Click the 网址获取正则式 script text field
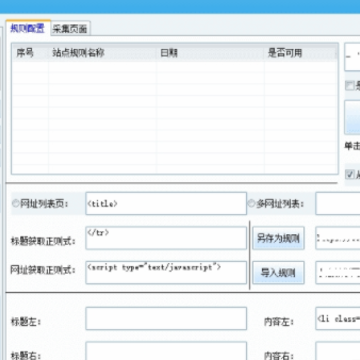360x360 pixels. point(166,273)
